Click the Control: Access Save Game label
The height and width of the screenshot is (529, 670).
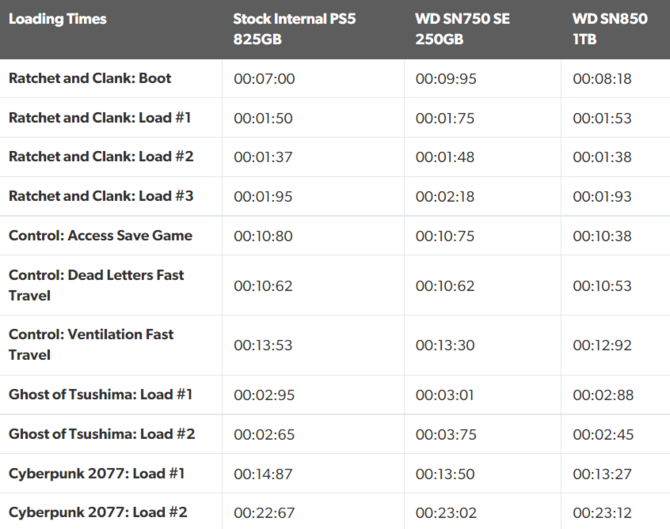coord(100,235)
